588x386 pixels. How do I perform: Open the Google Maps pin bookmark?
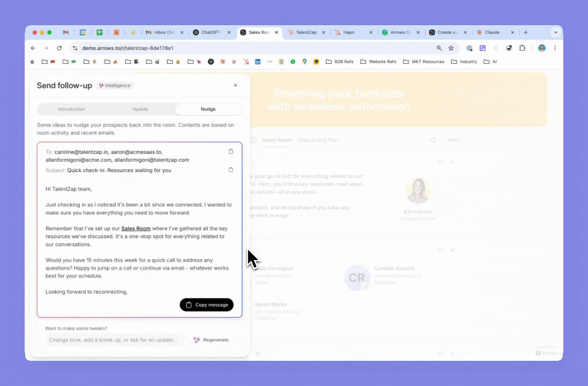[305, 62]
